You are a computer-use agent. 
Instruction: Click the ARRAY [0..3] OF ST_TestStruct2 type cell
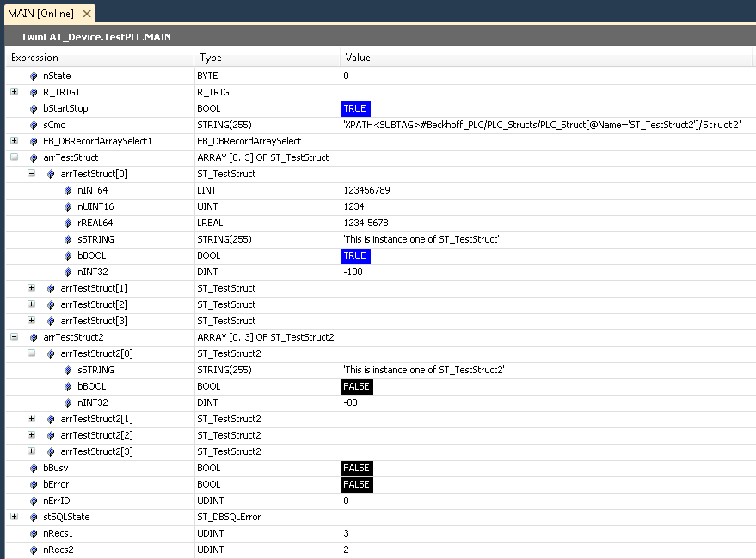point(266,338)
